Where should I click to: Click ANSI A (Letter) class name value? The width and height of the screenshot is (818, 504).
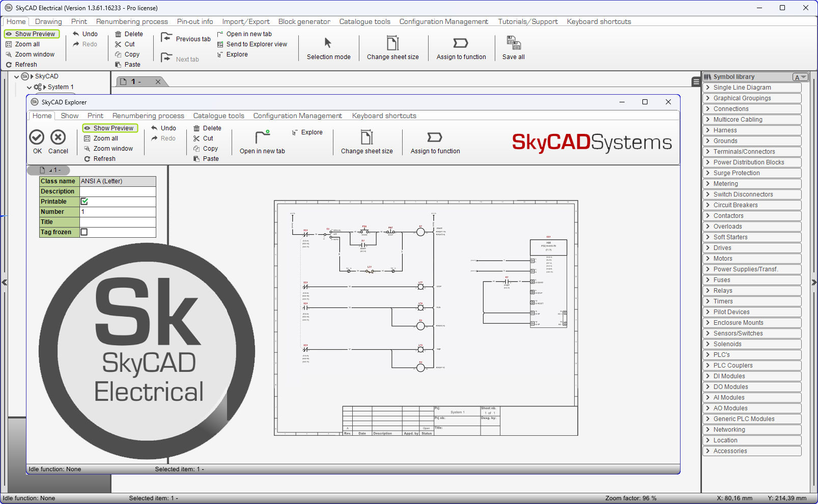pos(118,181)
